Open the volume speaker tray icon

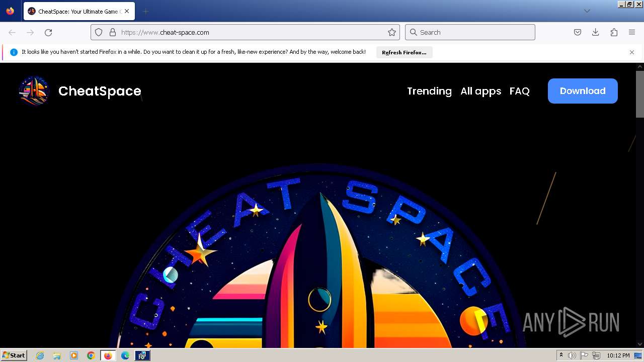coord(572,355)
